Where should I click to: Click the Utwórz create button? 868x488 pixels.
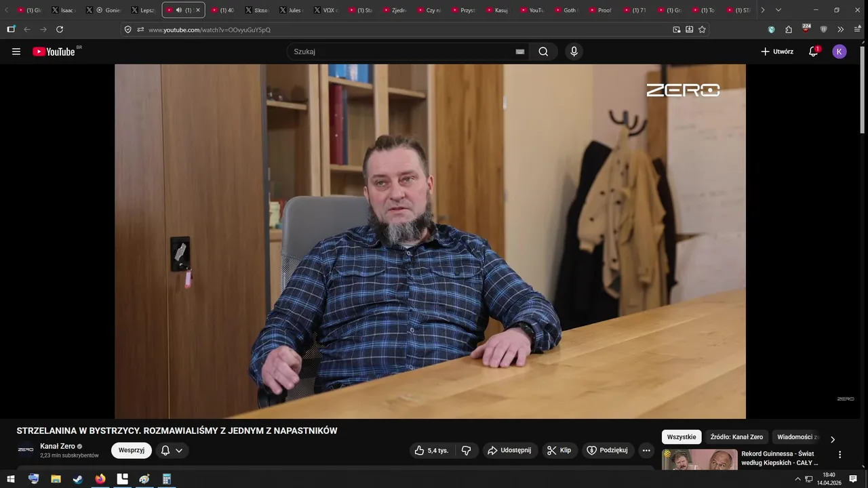tap(777, 52)
